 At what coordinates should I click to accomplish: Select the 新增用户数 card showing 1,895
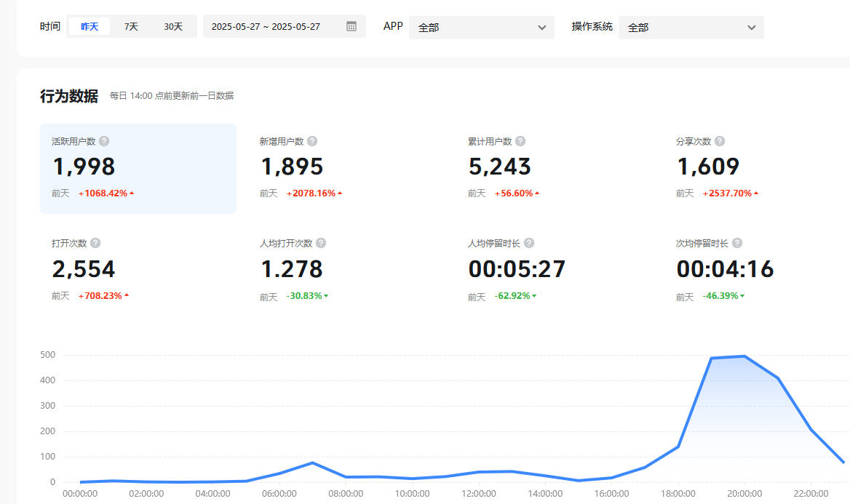347,169
